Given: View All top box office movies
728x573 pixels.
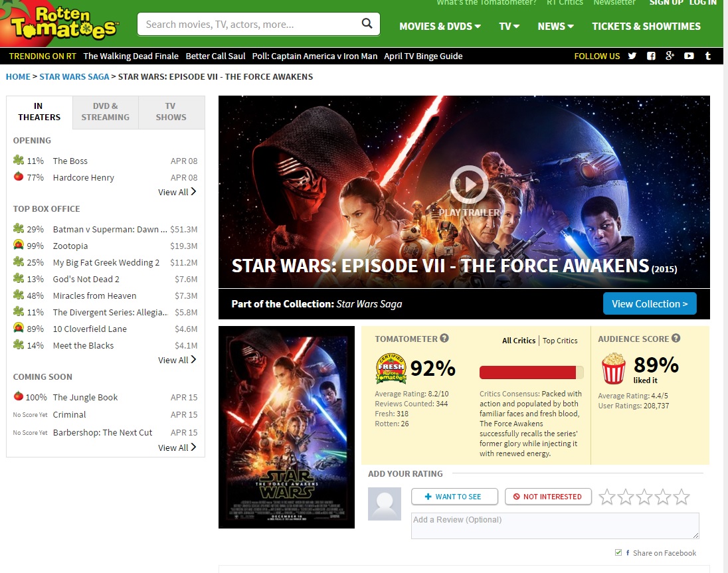Looking at the screenshot, I should point(177,360).
